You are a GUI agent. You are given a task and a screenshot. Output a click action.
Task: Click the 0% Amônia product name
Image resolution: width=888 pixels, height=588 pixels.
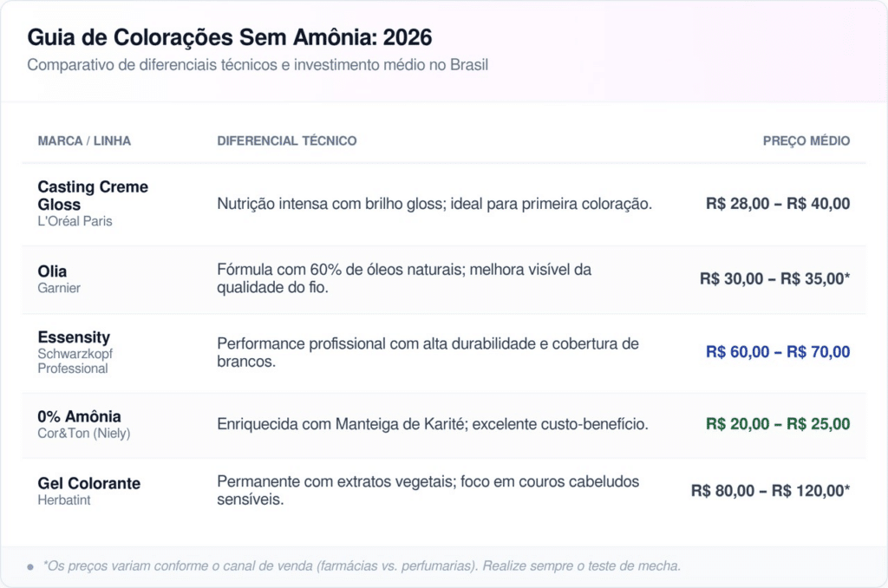(x=79, y=416)
